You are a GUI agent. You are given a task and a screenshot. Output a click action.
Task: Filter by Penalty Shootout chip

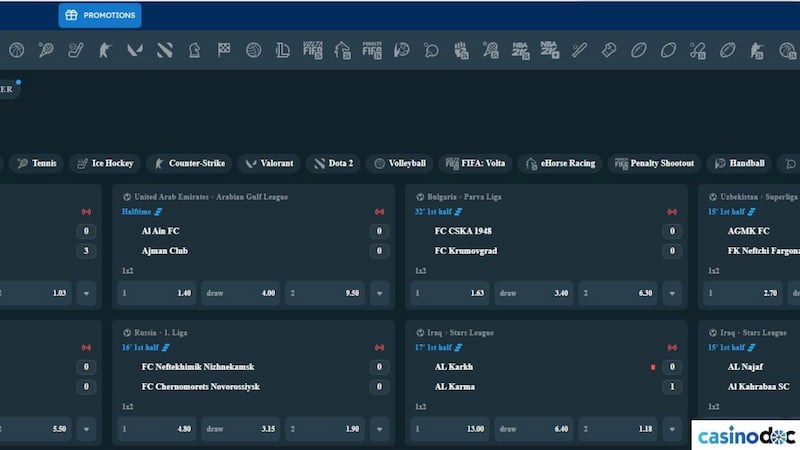[655, 163]
